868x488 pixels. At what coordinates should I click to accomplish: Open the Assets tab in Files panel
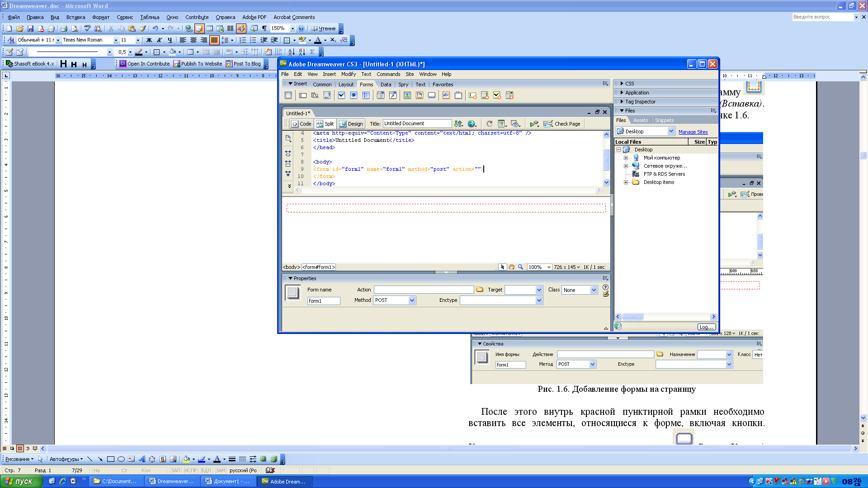point(641,120)
